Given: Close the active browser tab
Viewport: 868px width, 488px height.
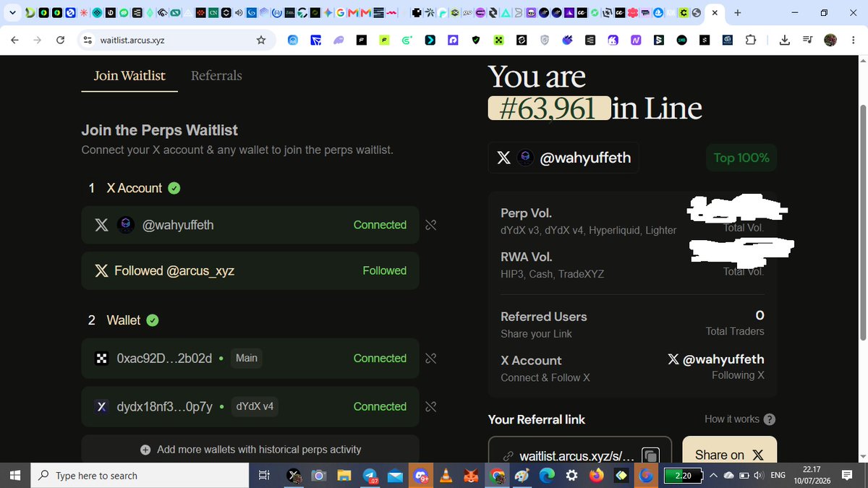Looking at the screenshot, I should 715,13.
